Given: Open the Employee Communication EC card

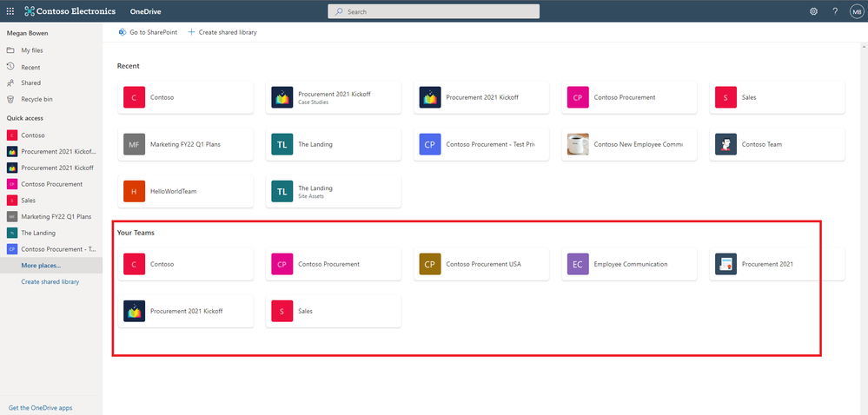Looking at the screenshot, I should (629, 264).
